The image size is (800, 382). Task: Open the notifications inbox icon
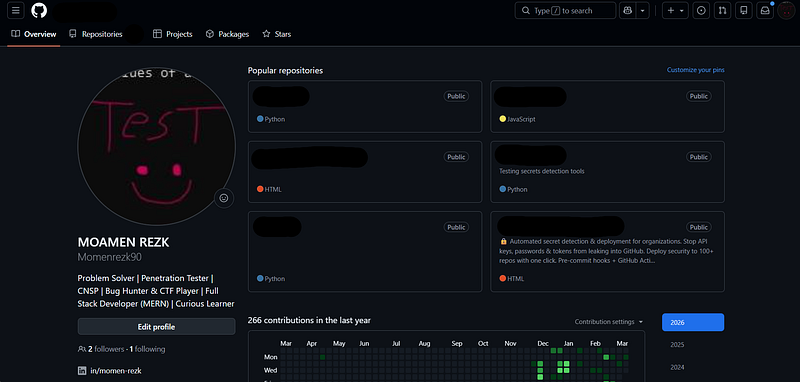[x=765, y=10]
